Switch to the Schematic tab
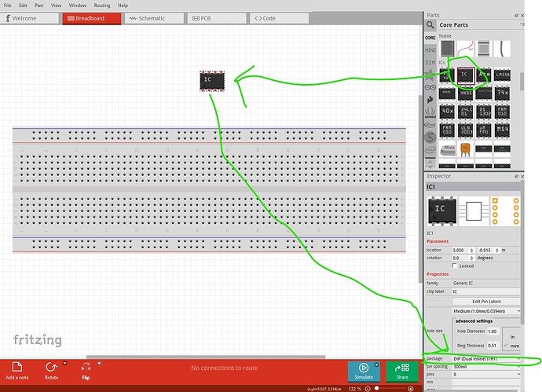This screenshot has width=542, height=392. click(x=151, y=17)
